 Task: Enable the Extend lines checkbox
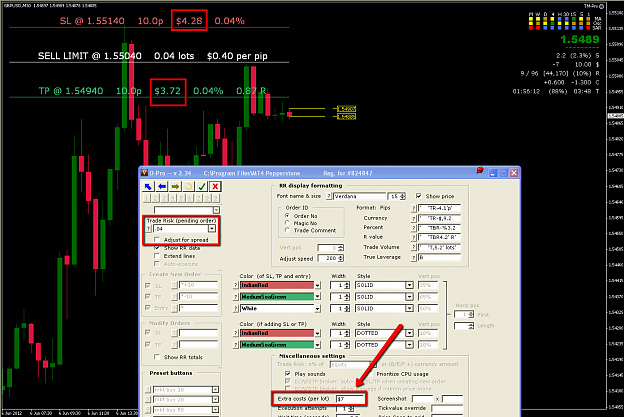[157, 256]
